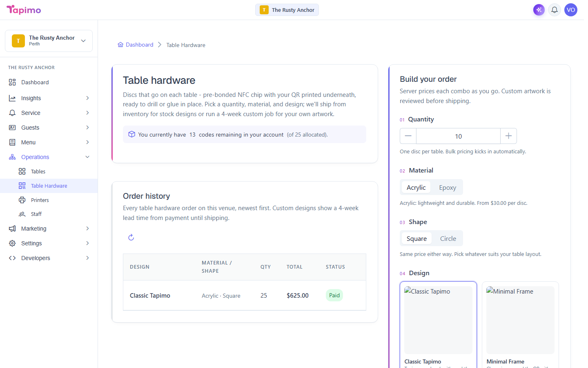The image size is (588, 368).
Task: Click the Paid status badge
Action: tap(334, 295)
